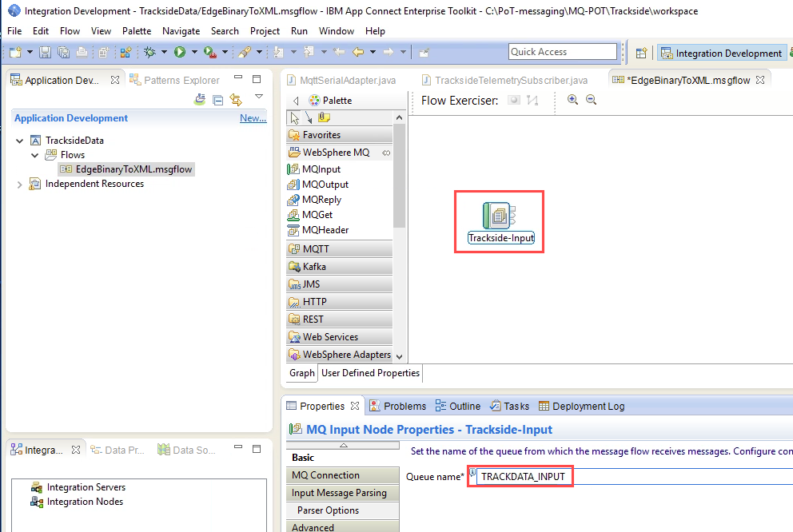Zoom out on the flow canvas
Screen dimensions: 793x532
(x=591, y=100)
